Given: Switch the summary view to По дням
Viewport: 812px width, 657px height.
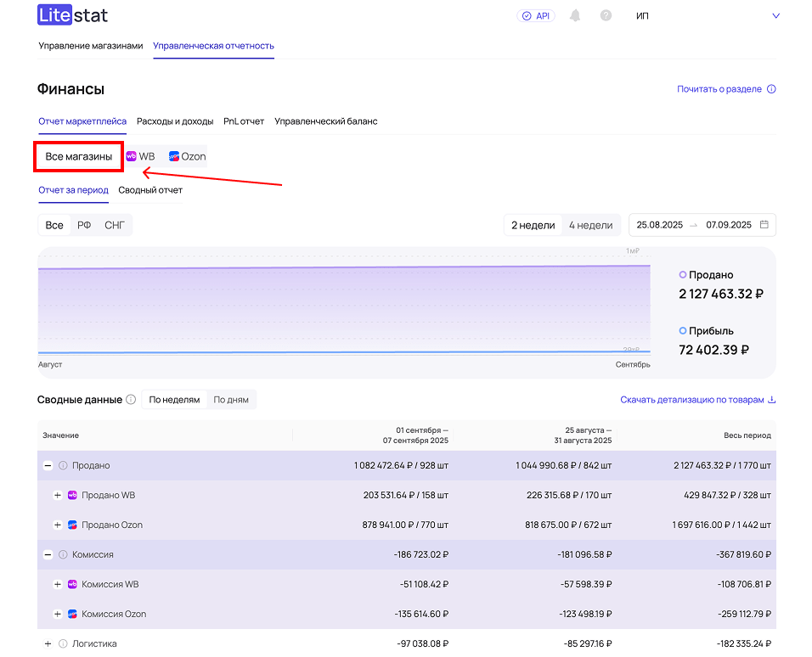Looking at the screenshot, I should click(x=231, y=400).
